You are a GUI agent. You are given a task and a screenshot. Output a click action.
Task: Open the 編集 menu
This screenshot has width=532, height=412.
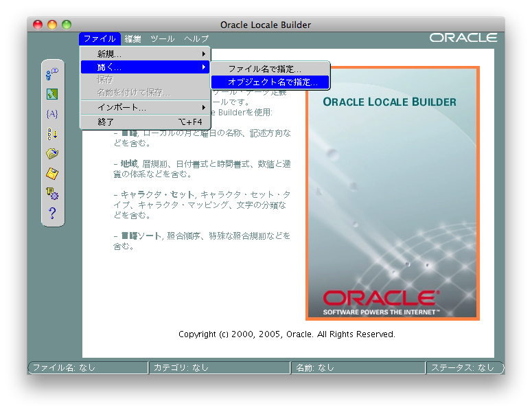tap(132, 38)
